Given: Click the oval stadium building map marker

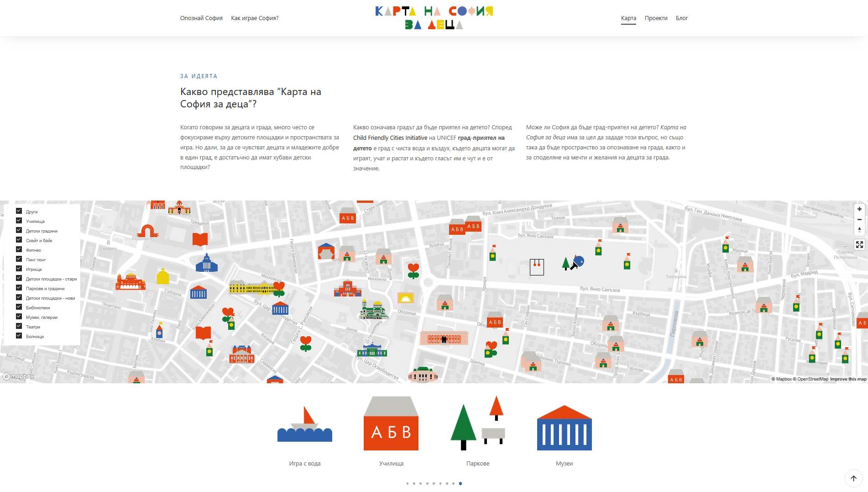Looking at the screenshot, I should (x=423, y=375).
